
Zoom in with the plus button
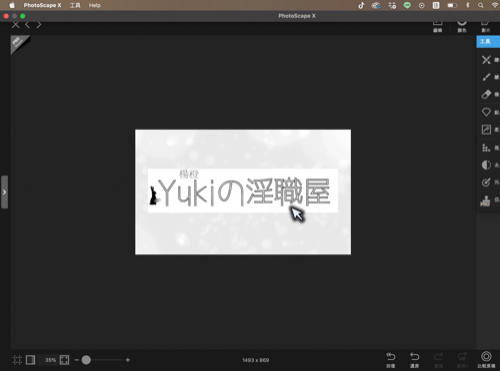coord(128,360)
